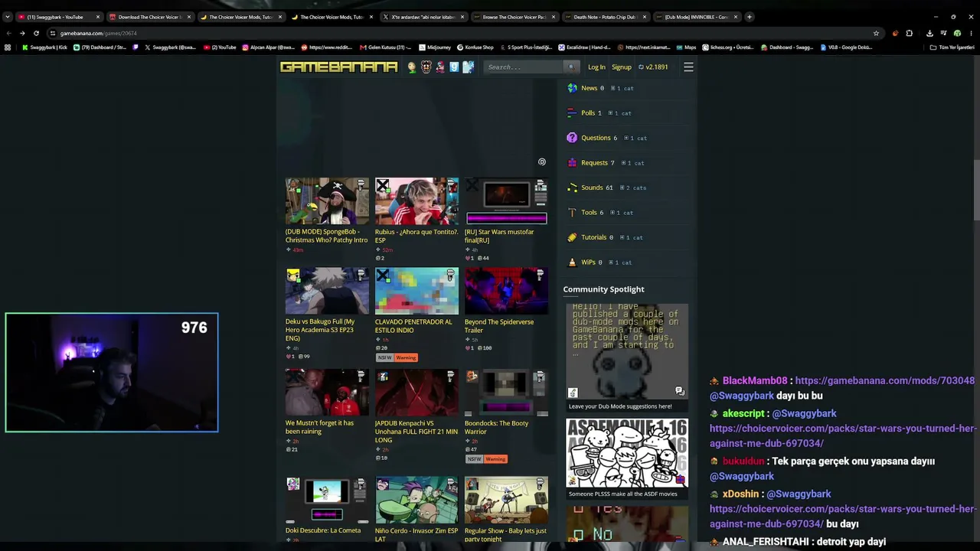Switch to the Swaggybark YouTube tab

point(58,17)
